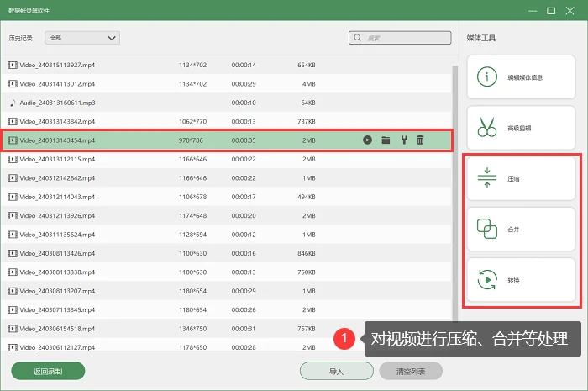The image size is (588, 391).
Task: Click film icon of Video_240314113012.mp4
Action: (x=13, y=84)
